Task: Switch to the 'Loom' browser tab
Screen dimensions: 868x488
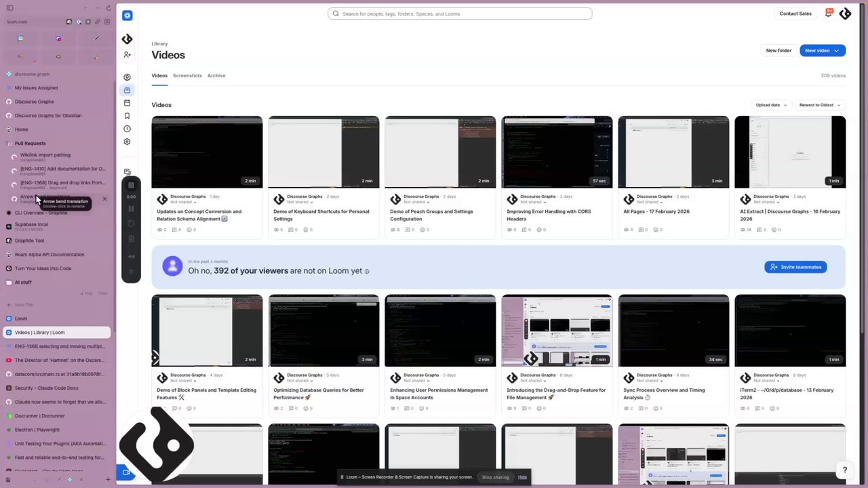Action: tap(57, 319)
